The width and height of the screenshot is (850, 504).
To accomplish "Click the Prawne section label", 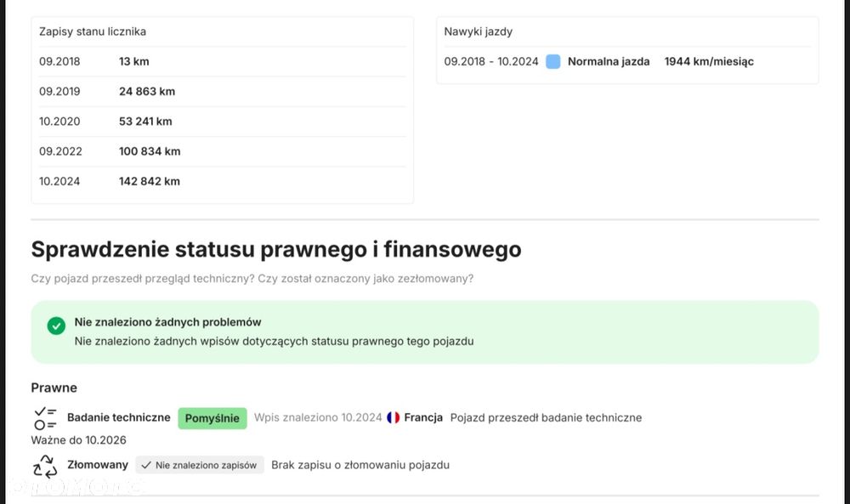I will [54, 388].
